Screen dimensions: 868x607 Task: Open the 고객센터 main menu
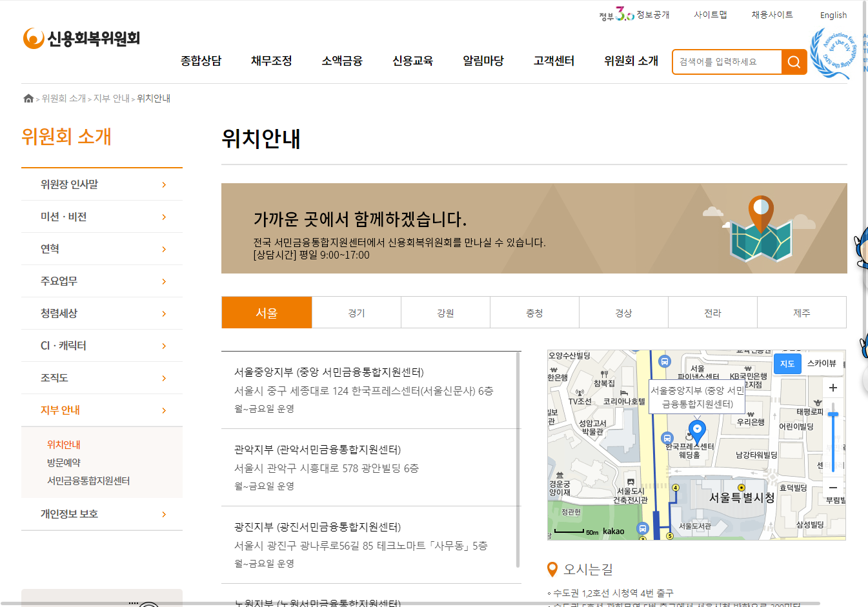coord(554,61)
